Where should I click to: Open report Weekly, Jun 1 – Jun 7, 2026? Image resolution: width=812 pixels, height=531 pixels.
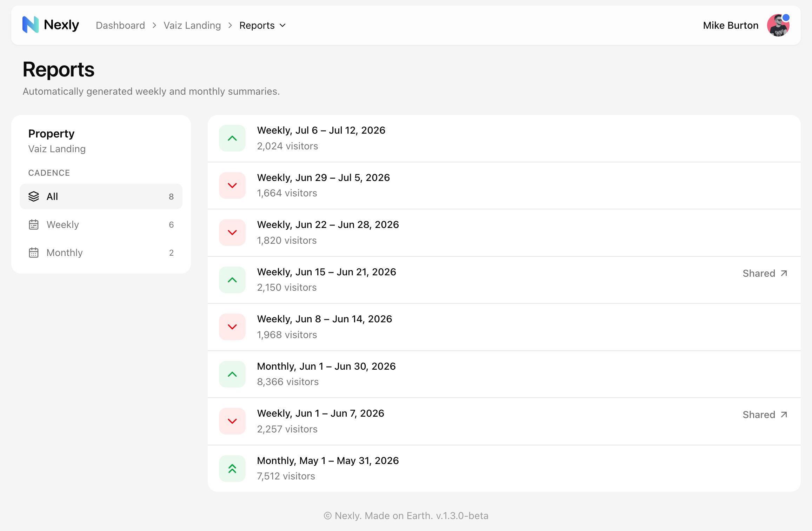[x=504, y=421]
